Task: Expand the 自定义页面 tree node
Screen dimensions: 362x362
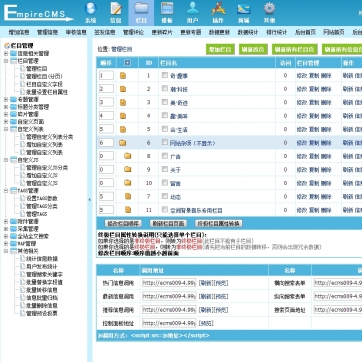Action: [x=6, y=122]
